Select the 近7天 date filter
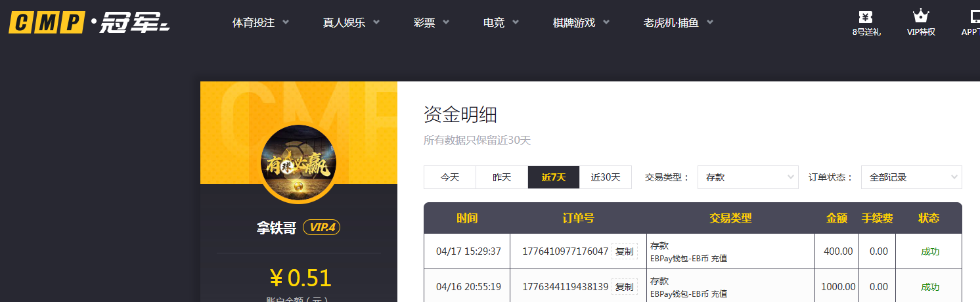The width and height of the screenshot is (980, 302). click(x=554, y=177)
